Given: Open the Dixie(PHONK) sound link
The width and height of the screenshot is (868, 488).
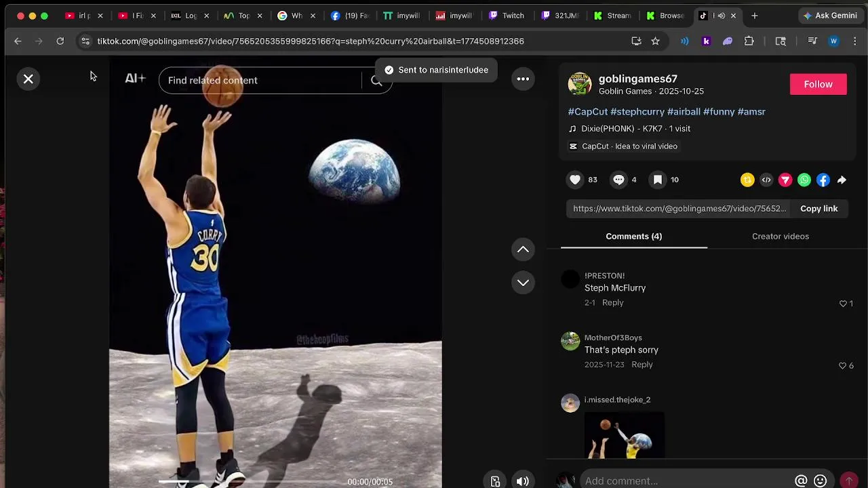Looking at the screenshot, I should tap(629, 129).
